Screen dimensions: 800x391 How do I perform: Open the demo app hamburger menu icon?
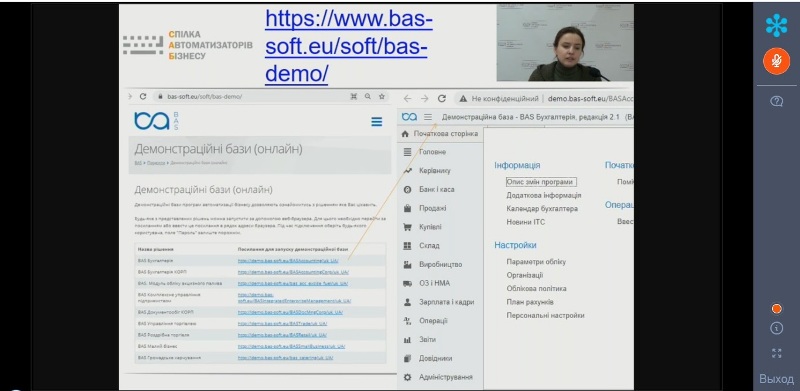(428, 117)
